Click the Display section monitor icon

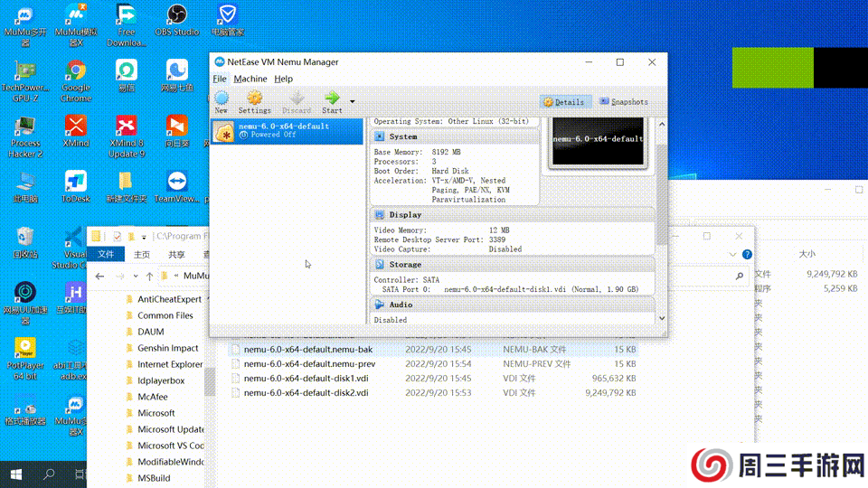(380, 215)
